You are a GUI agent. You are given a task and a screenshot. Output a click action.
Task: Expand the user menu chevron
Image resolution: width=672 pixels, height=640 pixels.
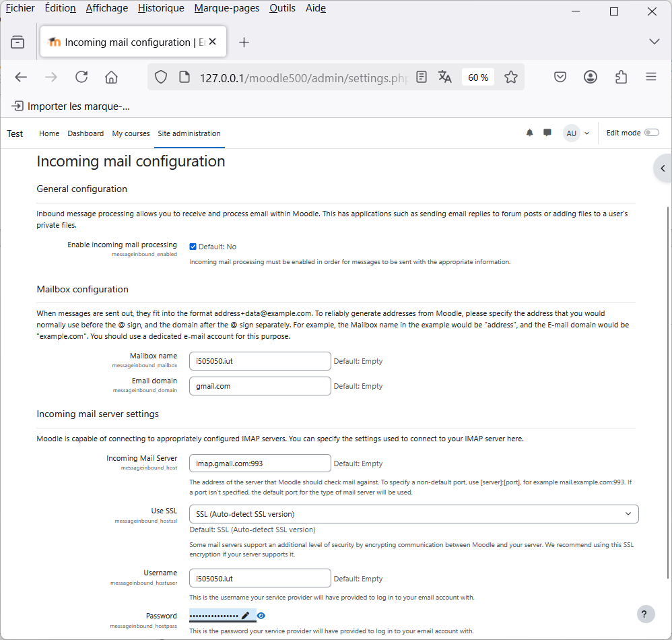coord(586,133)
